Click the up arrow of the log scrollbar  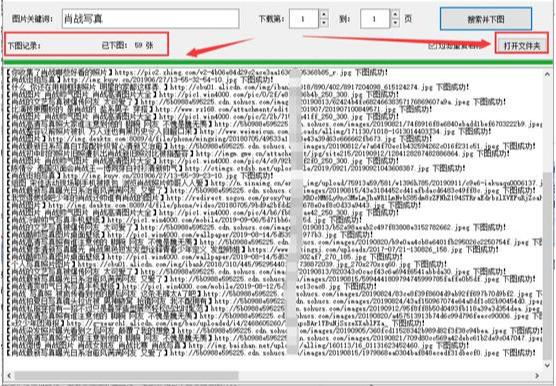click(546, 74)
